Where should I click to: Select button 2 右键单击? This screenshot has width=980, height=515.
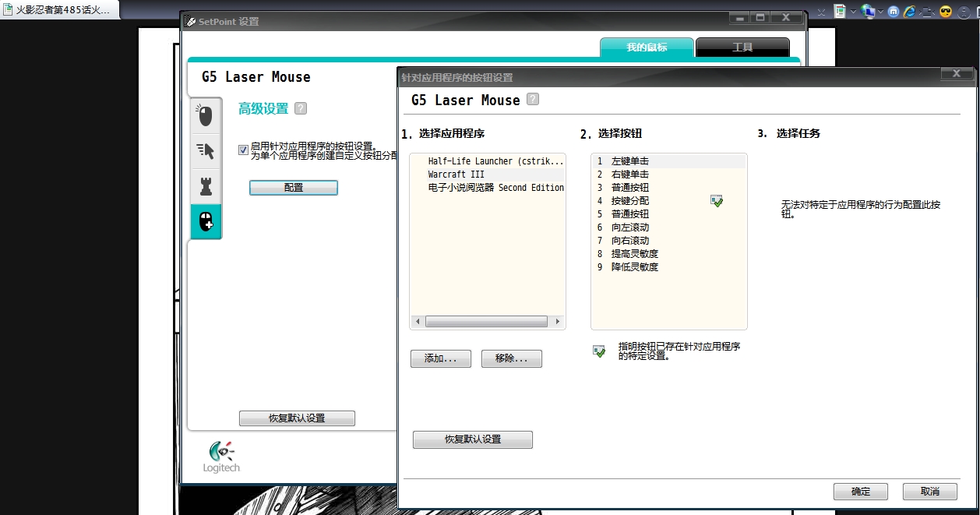pos(668,175)
